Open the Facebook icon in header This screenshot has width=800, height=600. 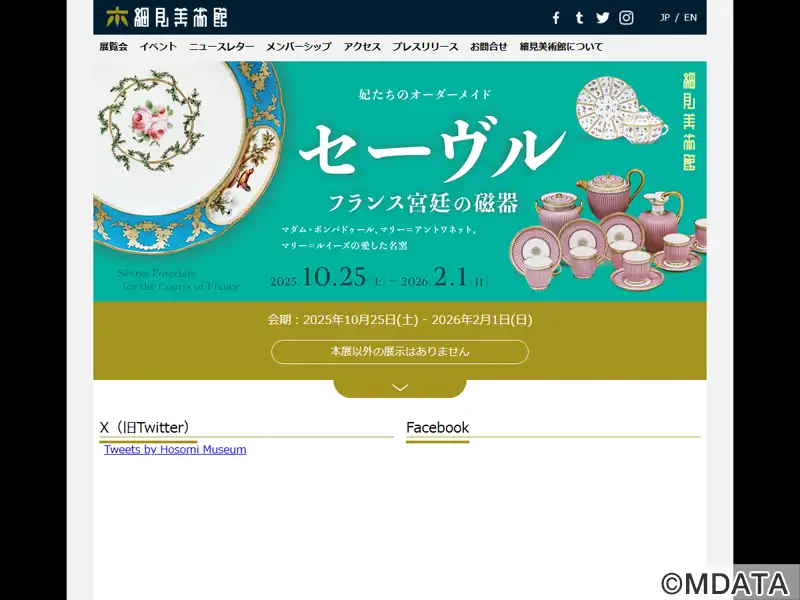(556, 18)
